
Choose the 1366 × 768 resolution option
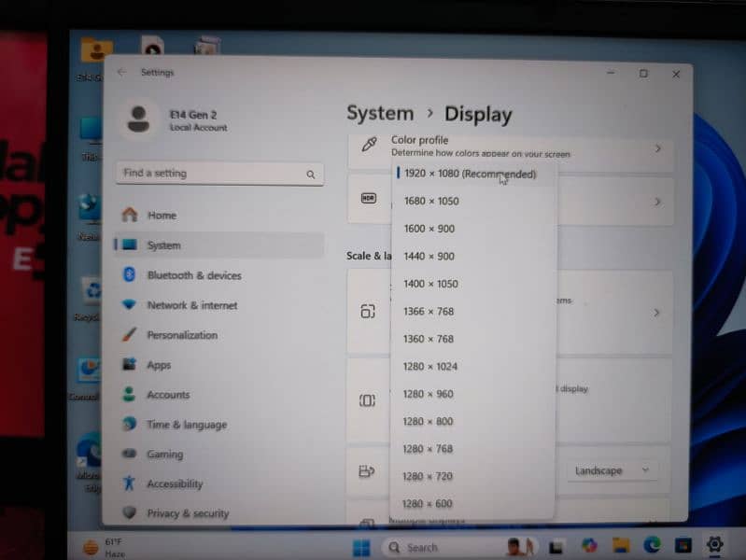[x=429, y=312]
